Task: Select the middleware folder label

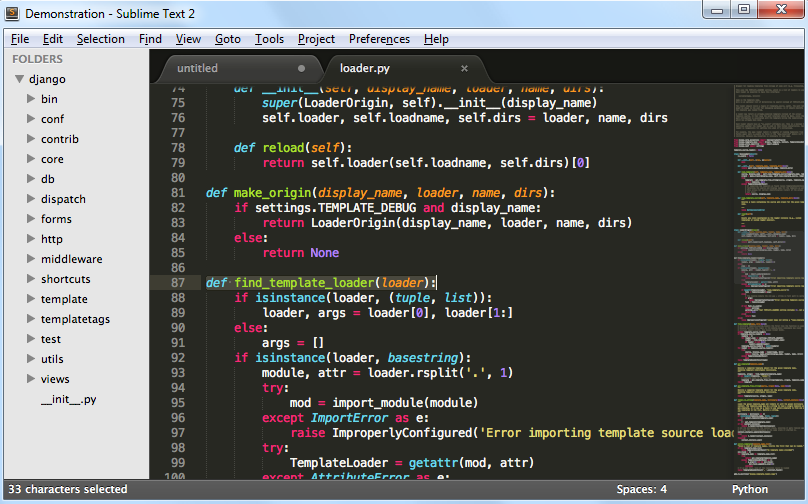Action: [x=72, y=259]
